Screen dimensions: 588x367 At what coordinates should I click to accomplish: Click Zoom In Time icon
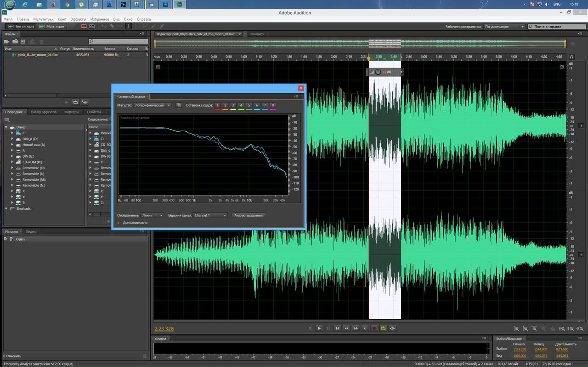[534, 328]
